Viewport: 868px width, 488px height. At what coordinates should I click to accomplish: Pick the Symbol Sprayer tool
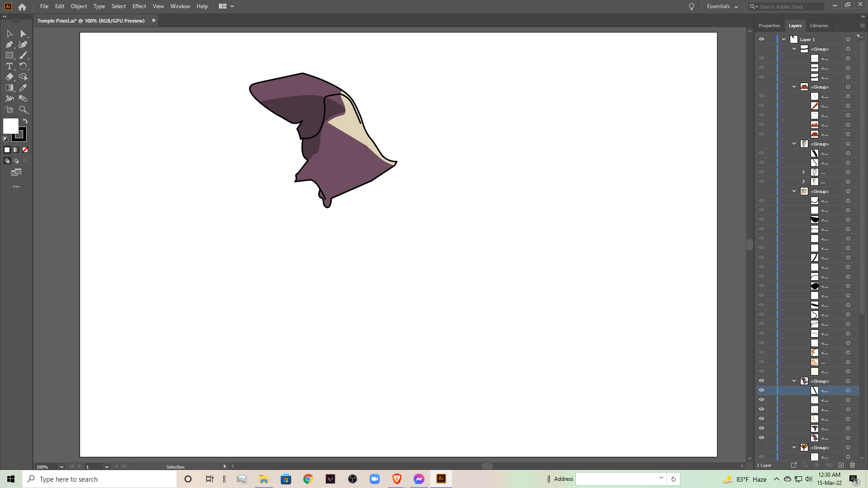point(9,99)
